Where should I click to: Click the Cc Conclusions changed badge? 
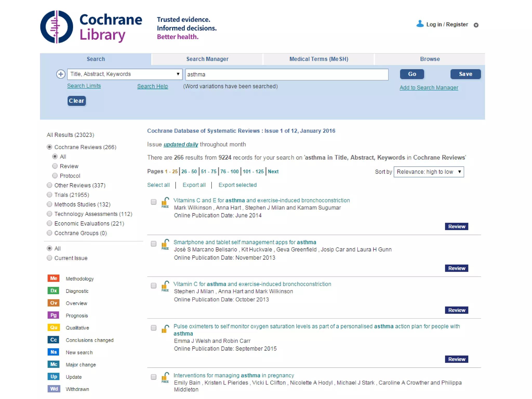54,340
